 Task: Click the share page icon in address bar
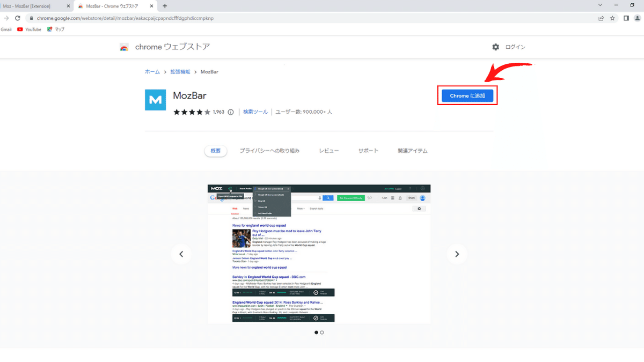pos(601,18)
